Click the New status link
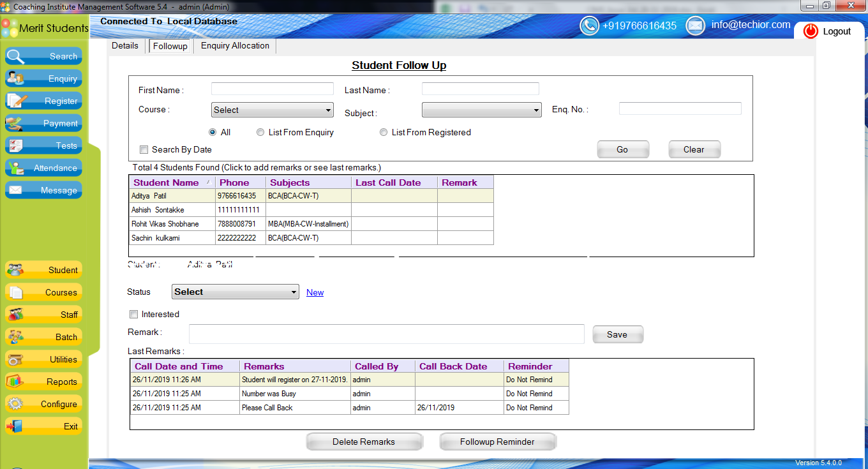 (x=315, y=292)
